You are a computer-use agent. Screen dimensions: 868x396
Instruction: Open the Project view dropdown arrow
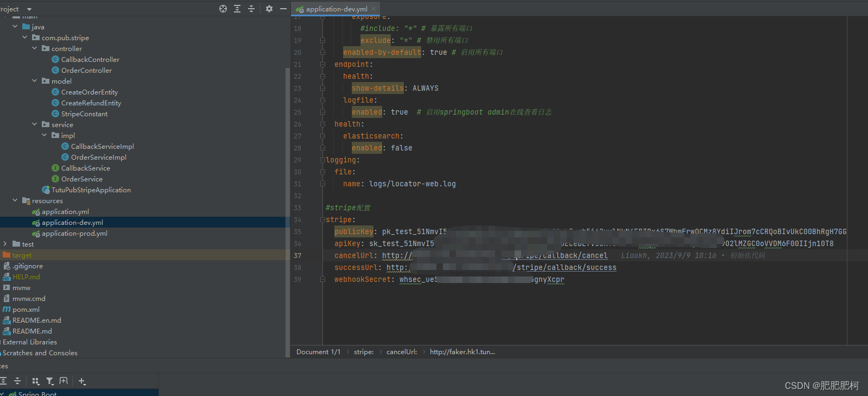click(x=29, y=9)
